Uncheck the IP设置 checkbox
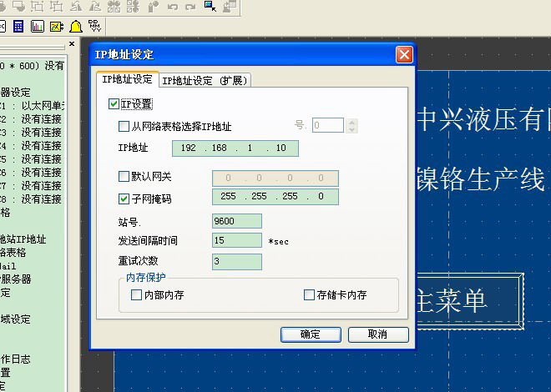 114,104
